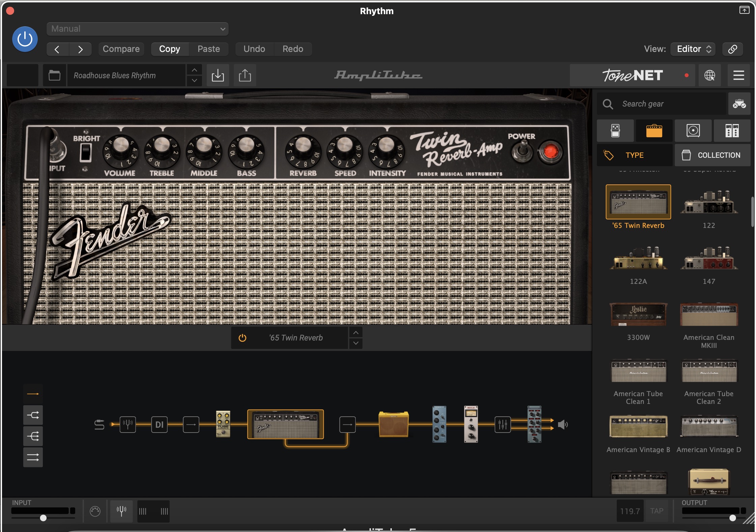The height and width of the screenshot is (532, 756).
Task: Select the tweed cabinet block in chain
Action: [394, 424]
